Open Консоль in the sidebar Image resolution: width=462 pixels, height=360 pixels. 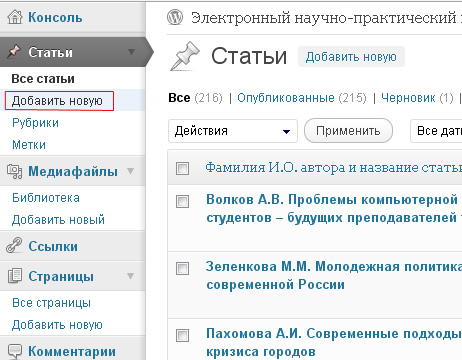coord(55,17)
